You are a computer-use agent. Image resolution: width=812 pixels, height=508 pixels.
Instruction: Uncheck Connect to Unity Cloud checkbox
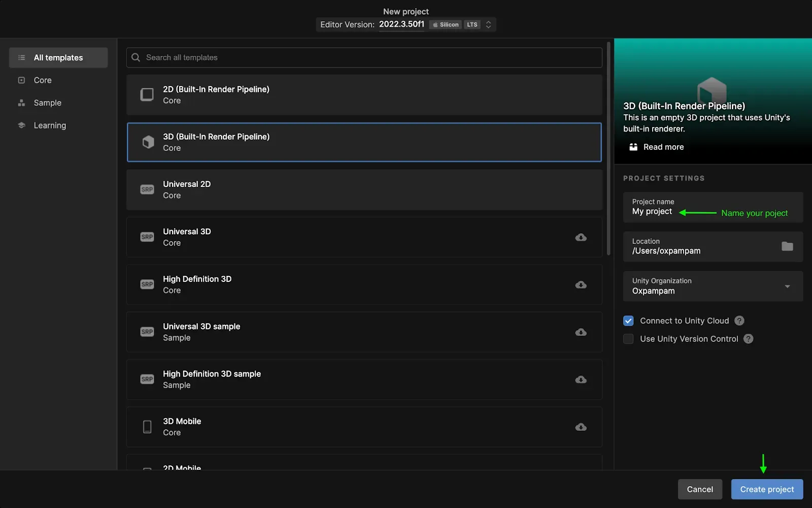pyautogui.click(x=628, y=321)
